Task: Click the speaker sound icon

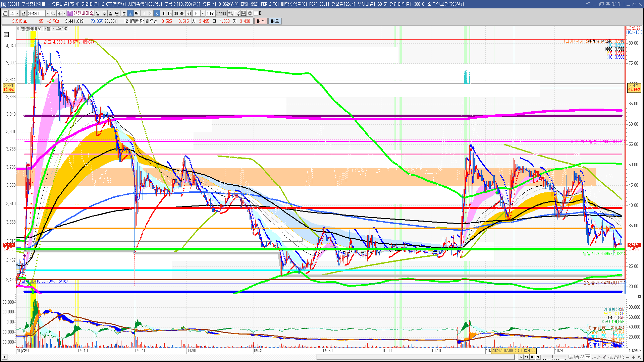Action: [x=59, y=13]
